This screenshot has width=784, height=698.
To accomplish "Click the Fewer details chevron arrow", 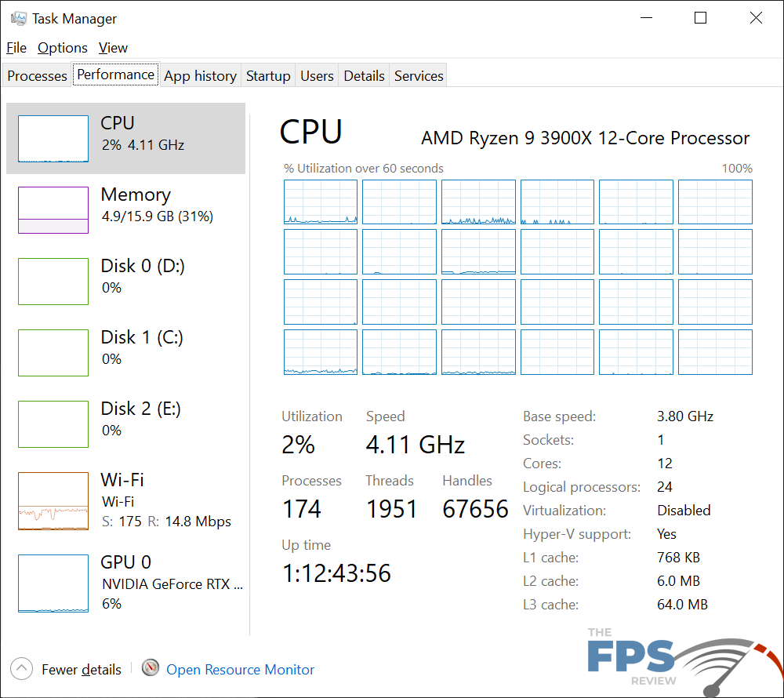I will click(21, 668).
